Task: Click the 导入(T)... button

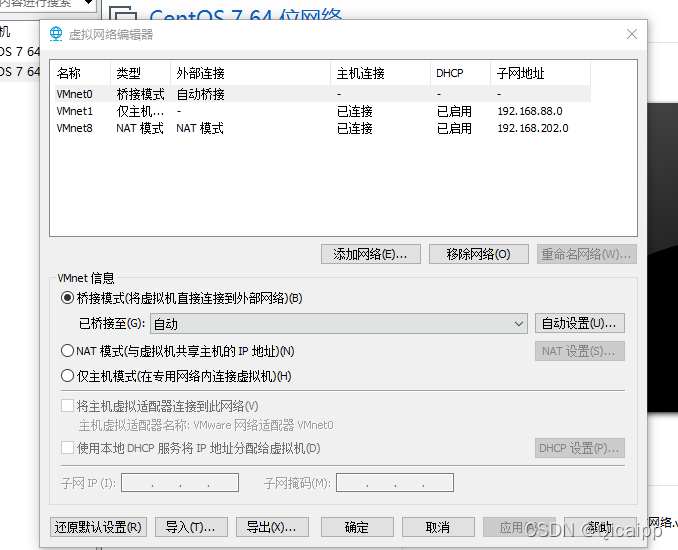Action: tap(191, 527)
